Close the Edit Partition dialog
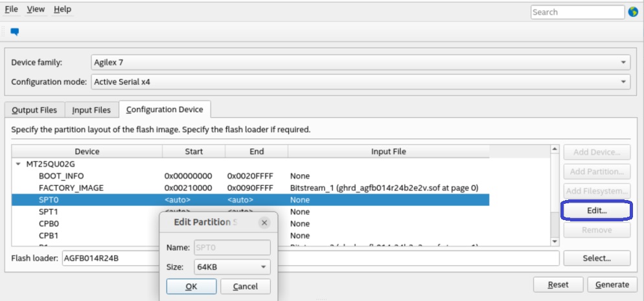644x301 pixels. point(264,222)
